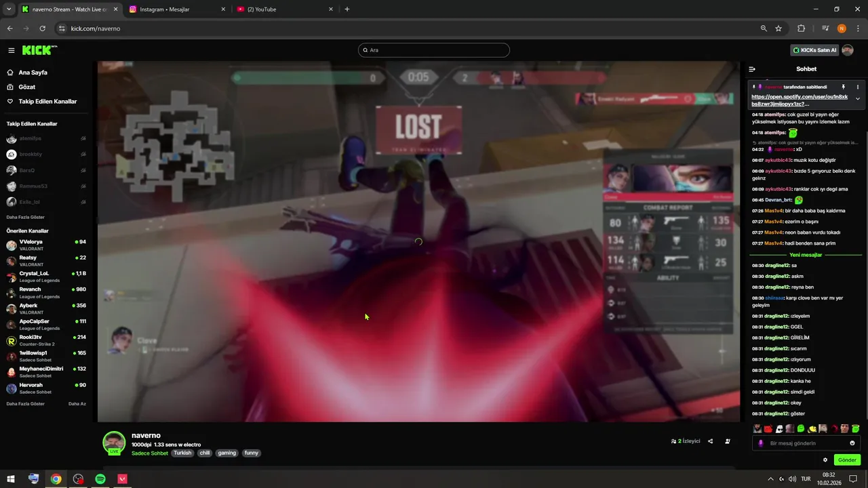Open the hamburger sidebar menu
Viewport: 868px width, 488px height.
[x=11, y=50]
